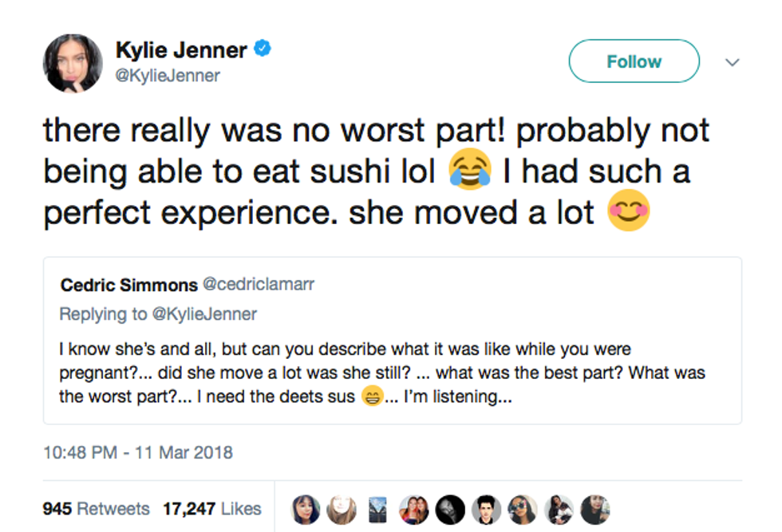Click Kylie Jenner's profile avatar
Viewport: 782px width, 532px height.
coord(73,63)
